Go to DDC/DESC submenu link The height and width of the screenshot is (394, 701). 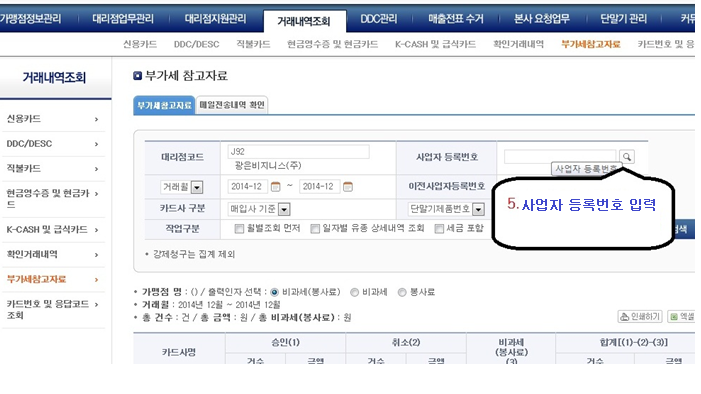[197, 44]
